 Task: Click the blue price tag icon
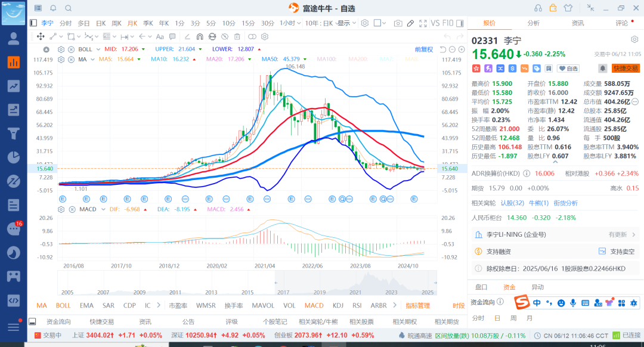tap(537, 69)
